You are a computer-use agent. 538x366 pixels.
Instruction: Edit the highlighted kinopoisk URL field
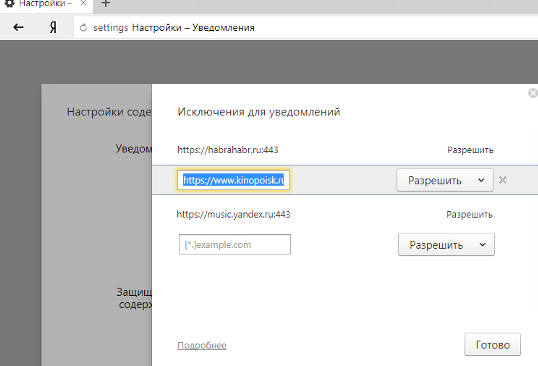[233, 180]
